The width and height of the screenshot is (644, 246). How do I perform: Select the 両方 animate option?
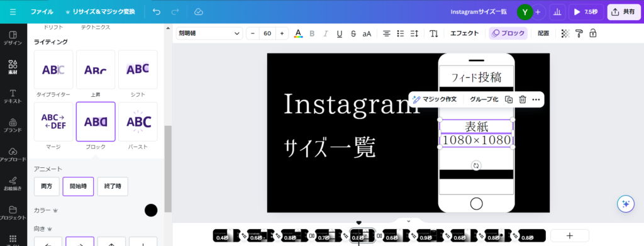pyautogui.click(x=47, y=186)
